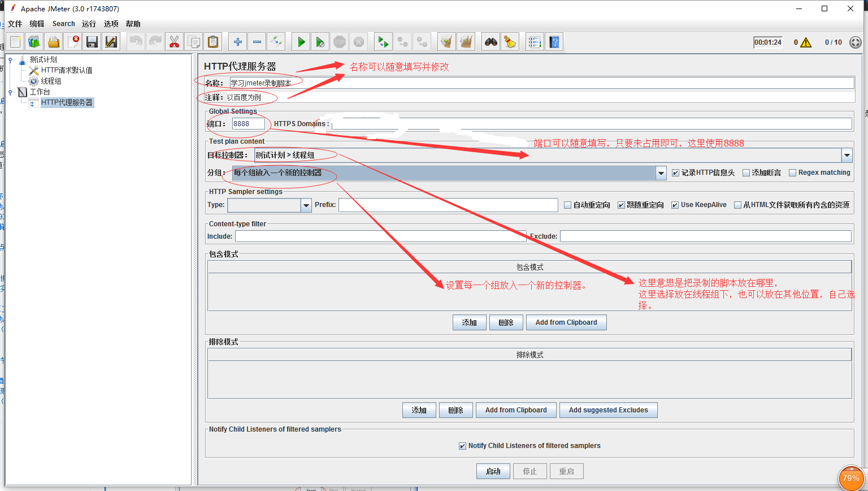The image size is (868, 491).
Task: Click the Search binoculars icon
Action: point(491,42)
